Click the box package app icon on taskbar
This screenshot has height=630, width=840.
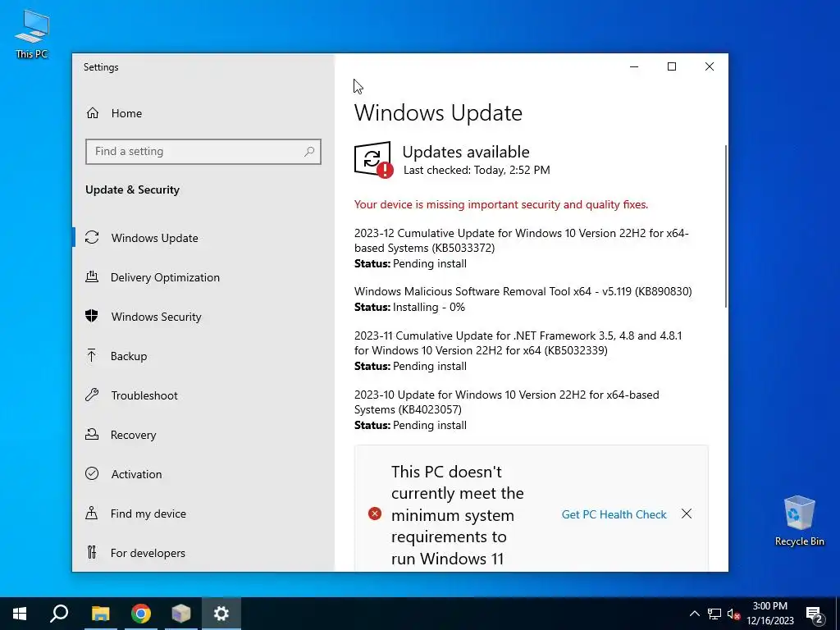coord(181,614)
